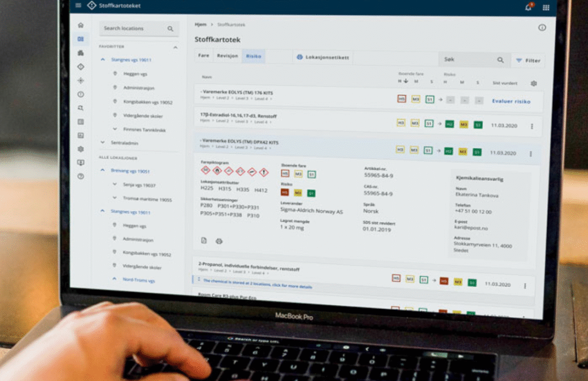Switch to the Revisjon tab

[227, 56]
